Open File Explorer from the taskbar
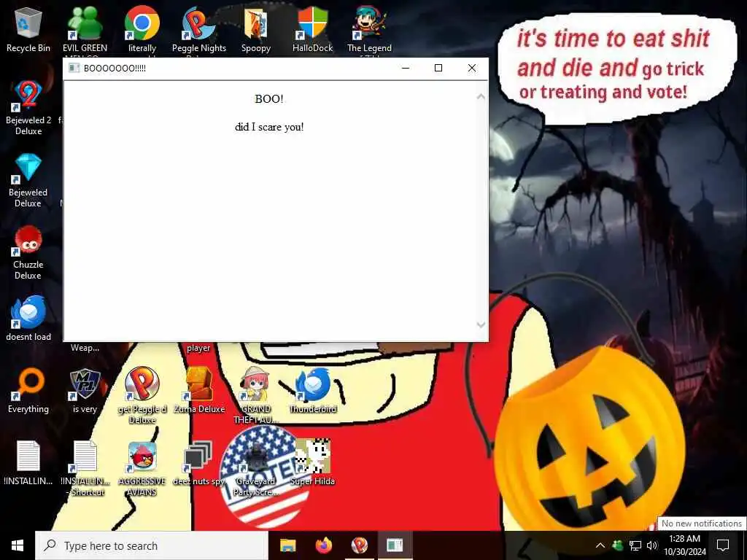The height and width of the screenshot is (560, 747). (x=287, y=545)
